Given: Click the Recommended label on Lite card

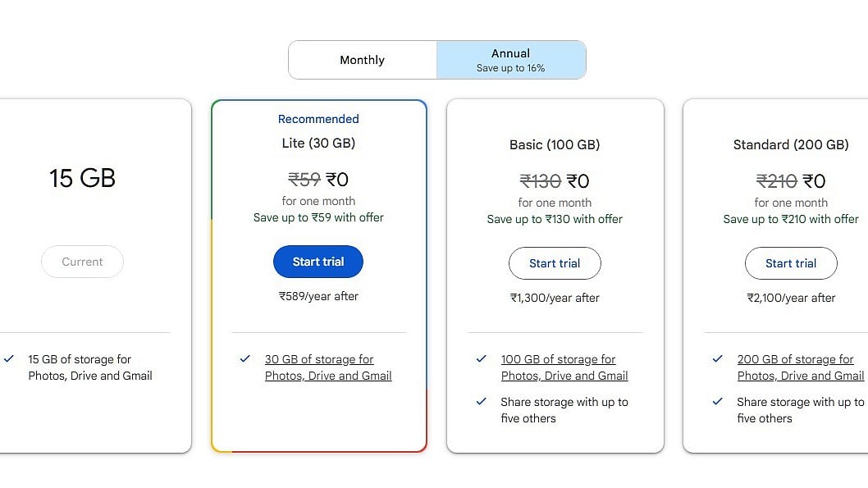Looking at the screenshot, I should 318,118.
